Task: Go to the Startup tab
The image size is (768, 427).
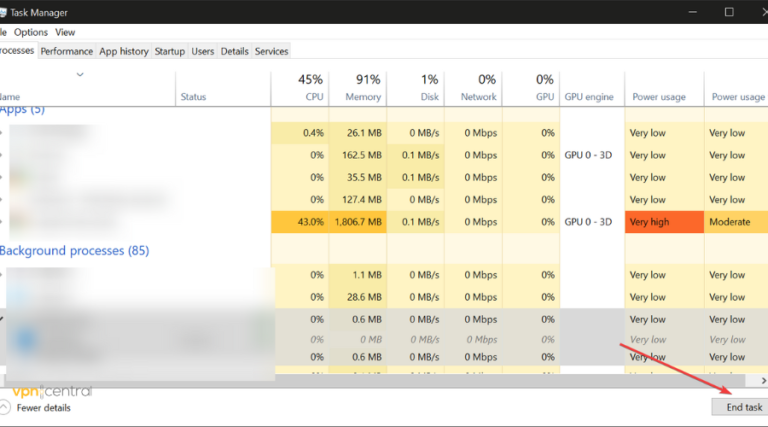Action: (169, 51)
